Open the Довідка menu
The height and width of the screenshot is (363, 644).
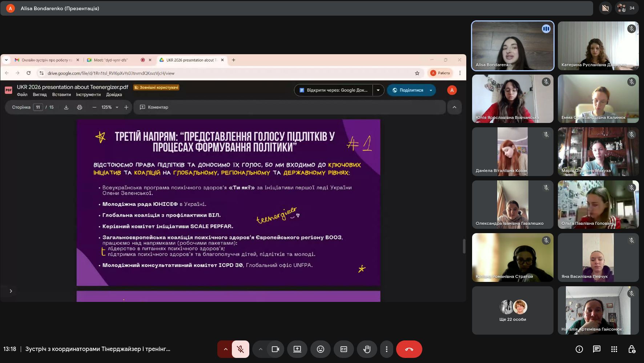[114, 95]
